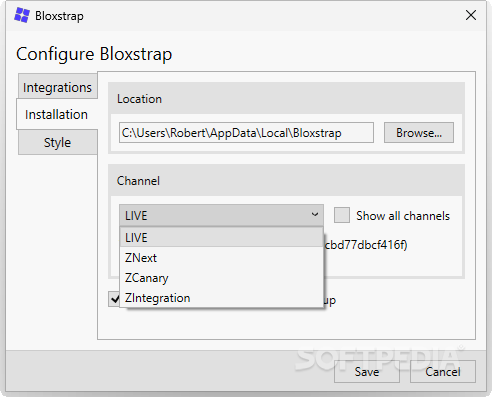Click the install Location path field
The image size is (492, 397).
[246, 133]
